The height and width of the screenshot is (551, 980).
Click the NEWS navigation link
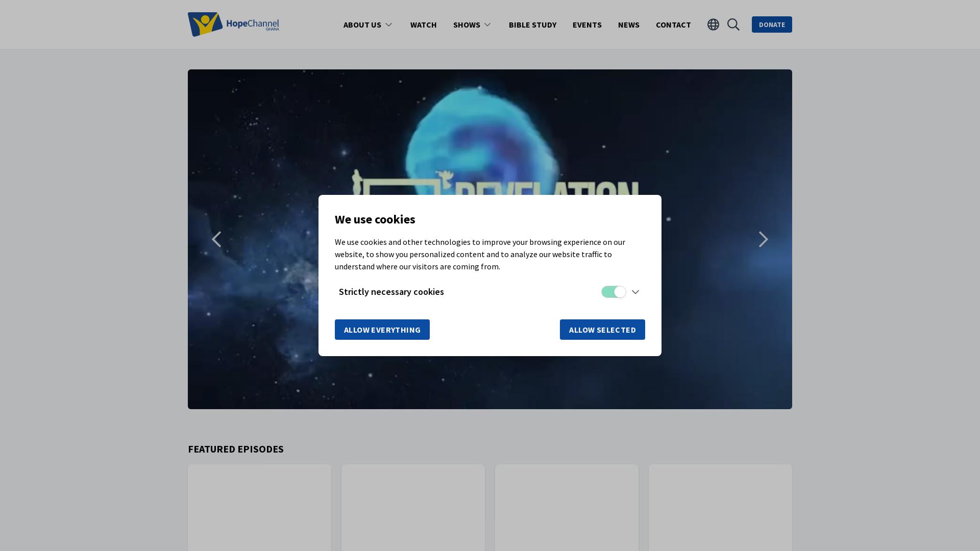[629, 24]
